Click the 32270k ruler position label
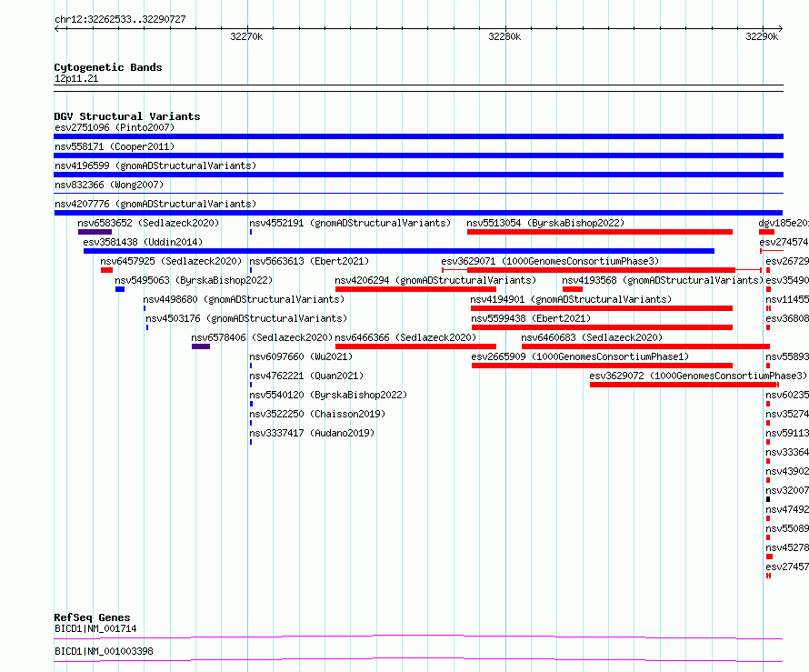 pyautogui.click(x=246, y=36)
